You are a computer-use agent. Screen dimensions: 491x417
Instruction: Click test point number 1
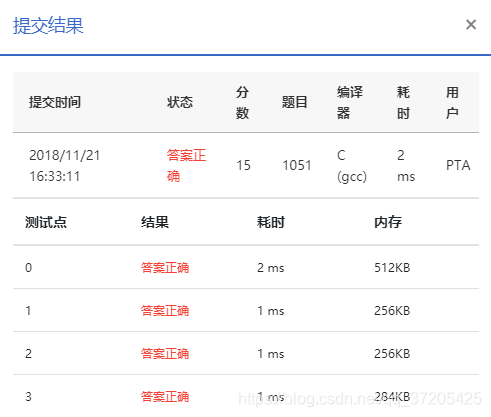coord(28,311)
